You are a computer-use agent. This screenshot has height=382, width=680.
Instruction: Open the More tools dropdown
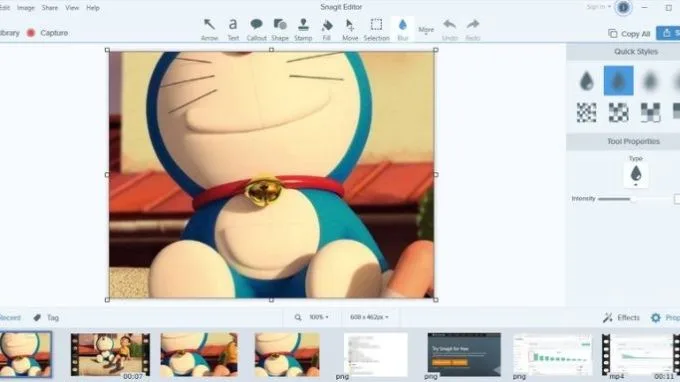(426, 30)
